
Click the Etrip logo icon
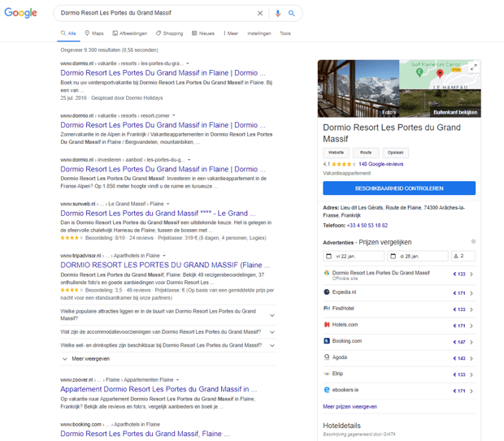tap(327, 374)
